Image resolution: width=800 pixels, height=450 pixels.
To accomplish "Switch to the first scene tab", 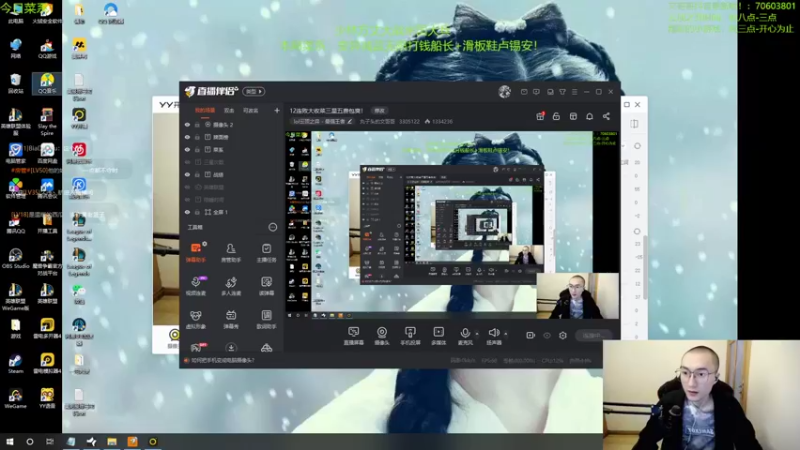I will point(205,110).
